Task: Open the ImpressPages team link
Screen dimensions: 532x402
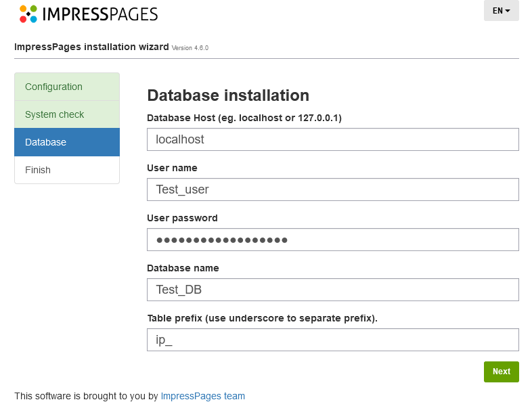Action: [202, 396]
